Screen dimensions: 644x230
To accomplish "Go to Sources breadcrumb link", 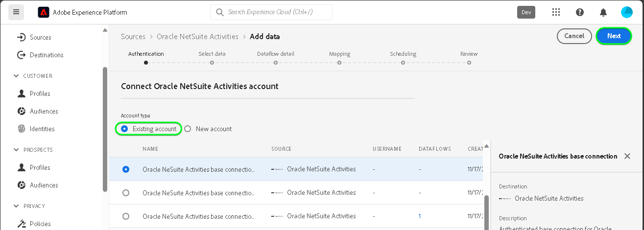I will [x=133, y=37].
